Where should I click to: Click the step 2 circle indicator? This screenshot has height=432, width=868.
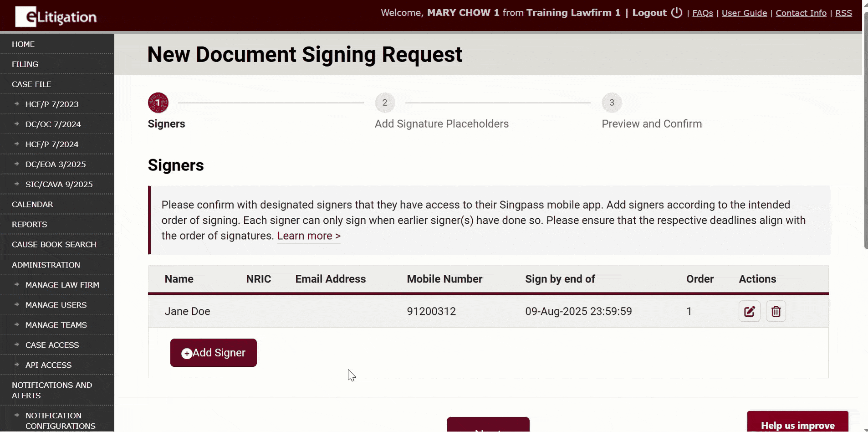pos(385,103)
